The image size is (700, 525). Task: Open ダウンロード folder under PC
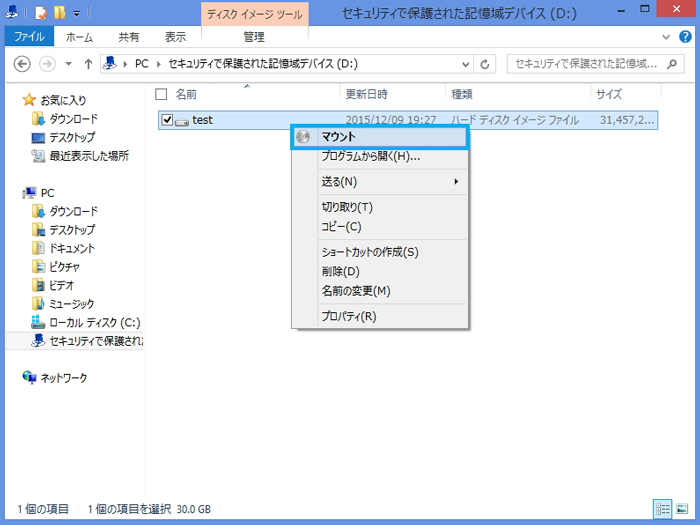[73, 211]
